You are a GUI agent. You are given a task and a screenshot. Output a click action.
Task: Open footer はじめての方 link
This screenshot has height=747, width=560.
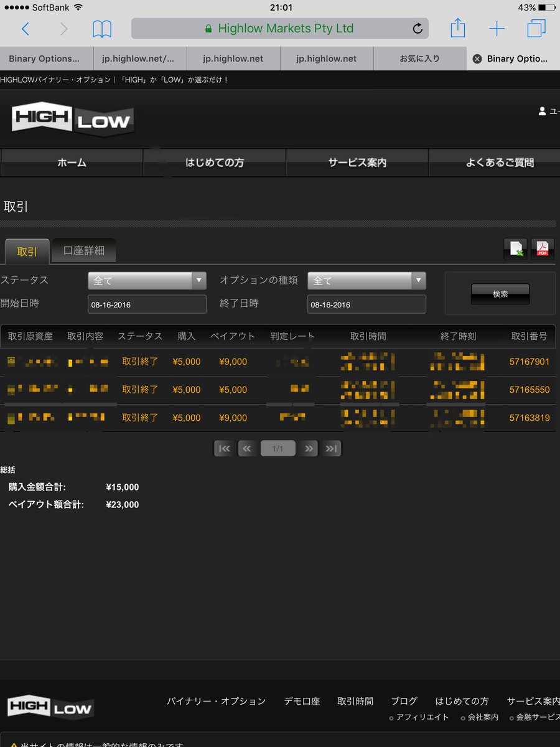click(462, 701)
